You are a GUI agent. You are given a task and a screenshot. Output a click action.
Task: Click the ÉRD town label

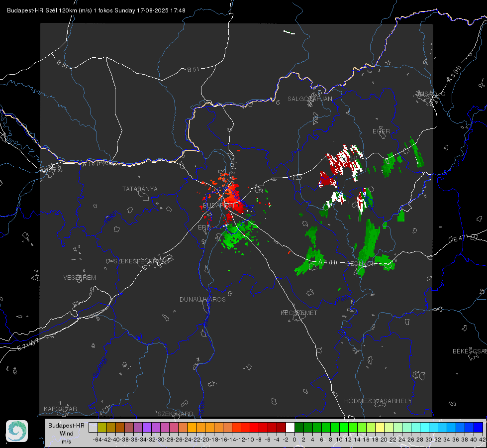(204, 227)
